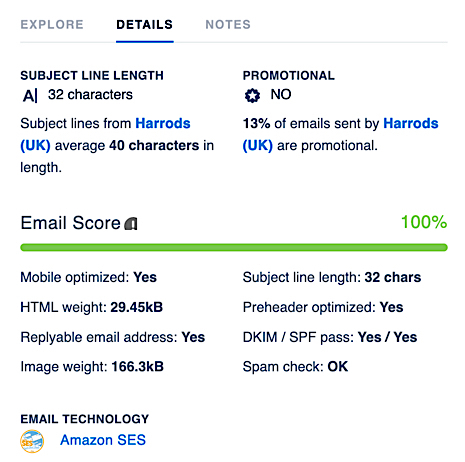Screen dimensions: 465x462
Task: Click the Email Score info icon
Action: coord(131,224)
